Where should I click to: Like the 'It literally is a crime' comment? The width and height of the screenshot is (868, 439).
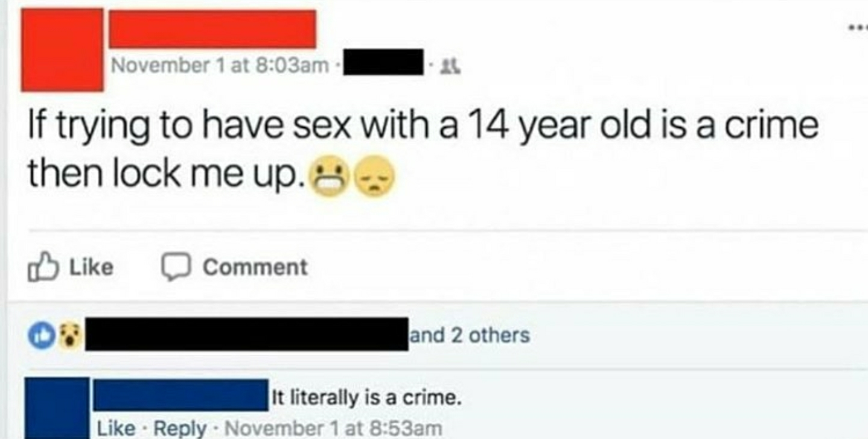[115, 429]
